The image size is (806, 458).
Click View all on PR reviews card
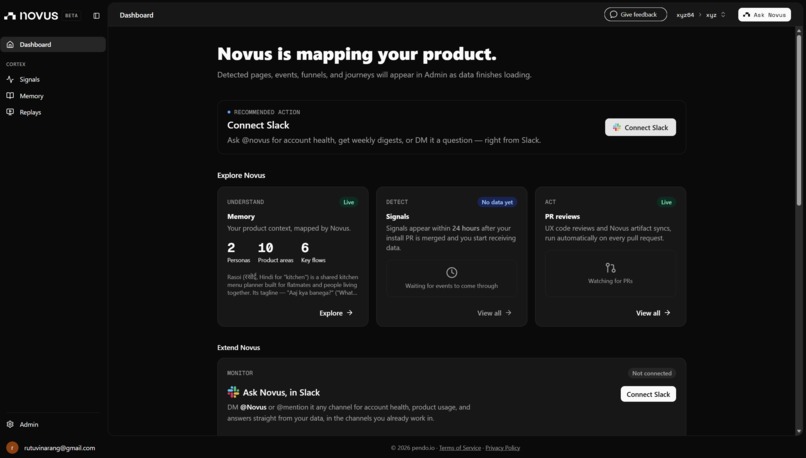coord(653,313)
